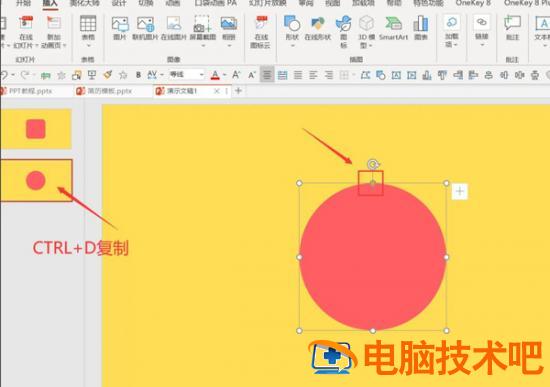Switch to PPT教程.pptx document tab
This screenshot has width=550, height=387.
pos(31,91)
